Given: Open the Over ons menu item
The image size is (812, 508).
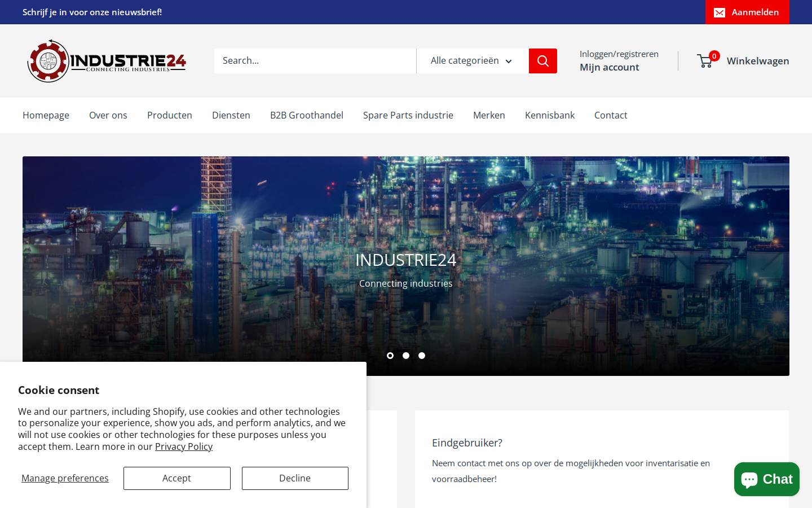Looking at the screenshot, I should [x=108, y=115].
